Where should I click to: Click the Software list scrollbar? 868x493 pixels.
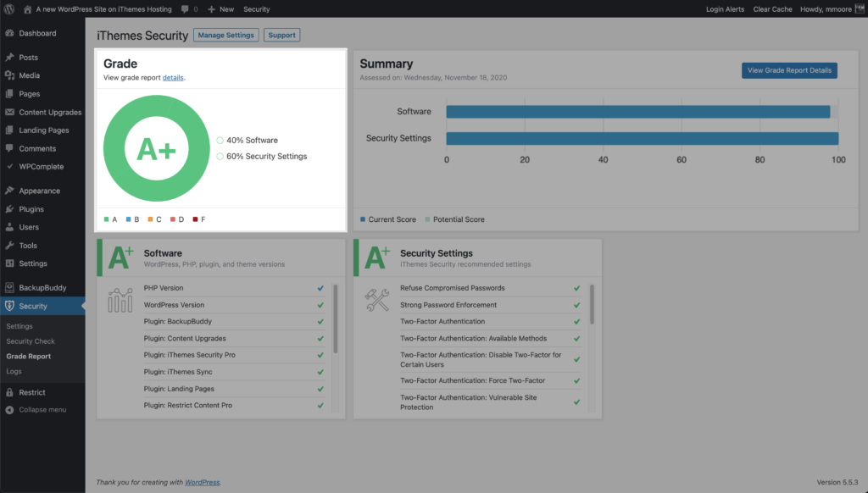[x=336, y=319]
